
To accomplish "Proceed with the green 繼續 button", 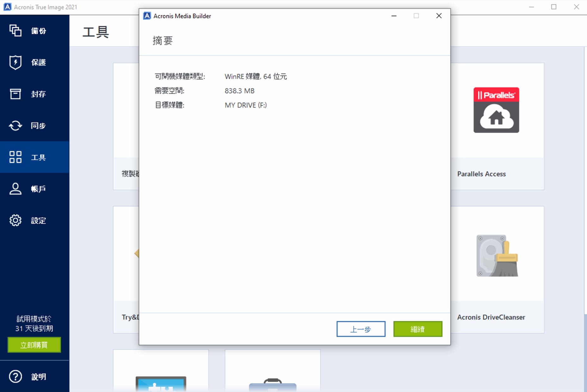I will point(418,329).
